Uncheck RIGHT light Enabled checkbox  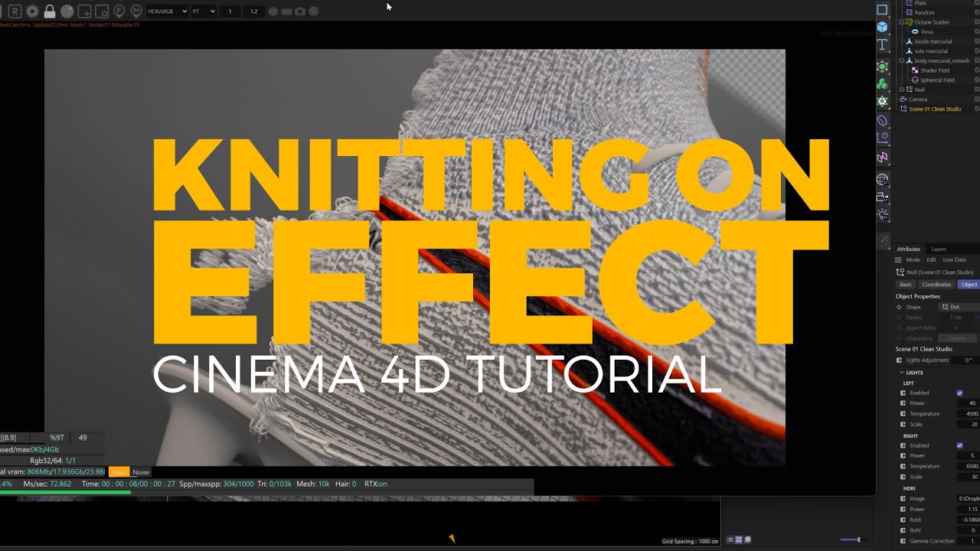(x=959, y=445)
